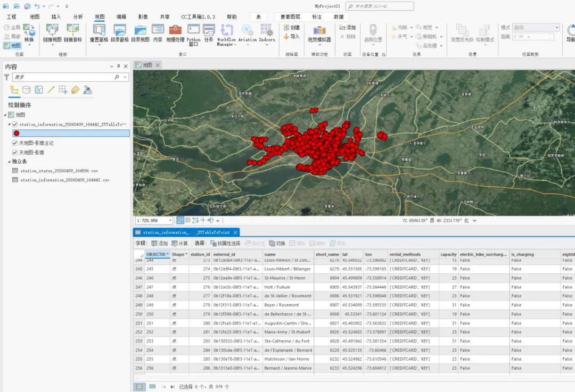Hide the 天地图-影像 layer

[15, 152]
